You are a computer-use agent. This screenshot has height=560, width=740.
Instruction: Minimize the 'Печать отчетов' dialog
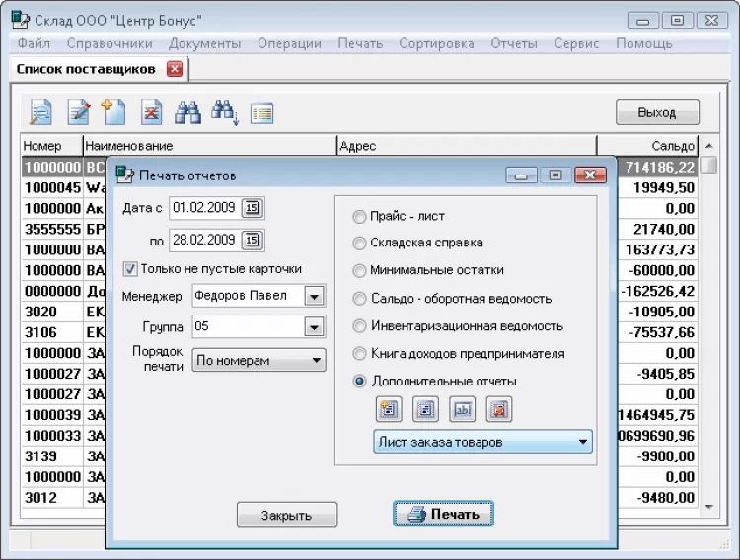(x=521, y=175)
